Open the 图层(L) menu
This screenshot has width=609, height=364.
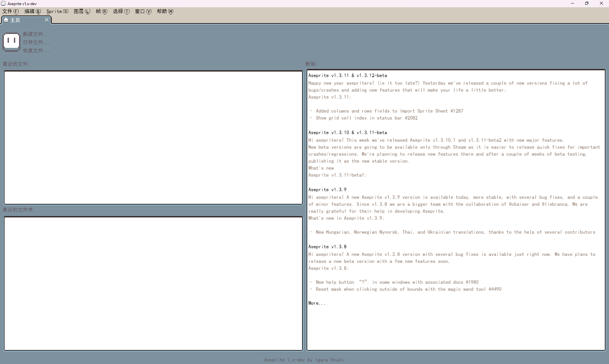(x=82, y=11)
